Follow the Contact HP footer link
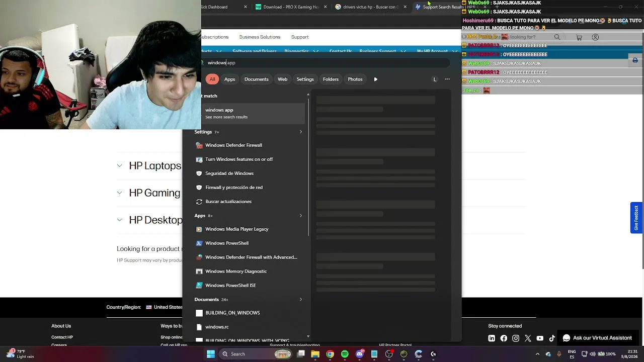 62,337
